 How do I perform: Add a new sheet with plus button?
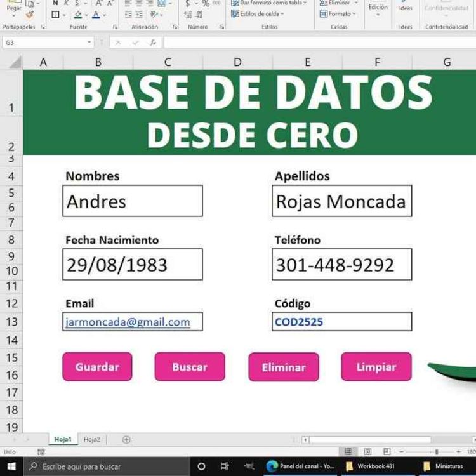(126, 439)
